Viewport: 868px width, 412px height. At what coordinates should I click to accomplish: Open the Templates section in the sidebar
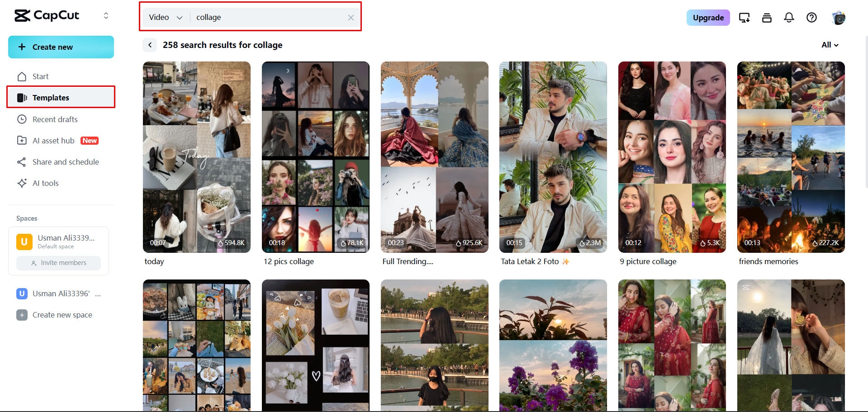coord(51,97)
